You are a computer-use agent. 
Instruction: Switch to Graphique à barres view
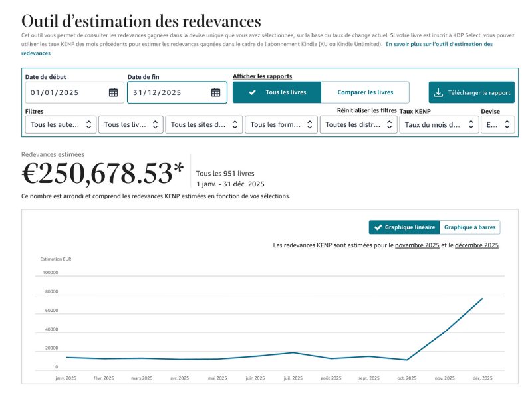469,227
